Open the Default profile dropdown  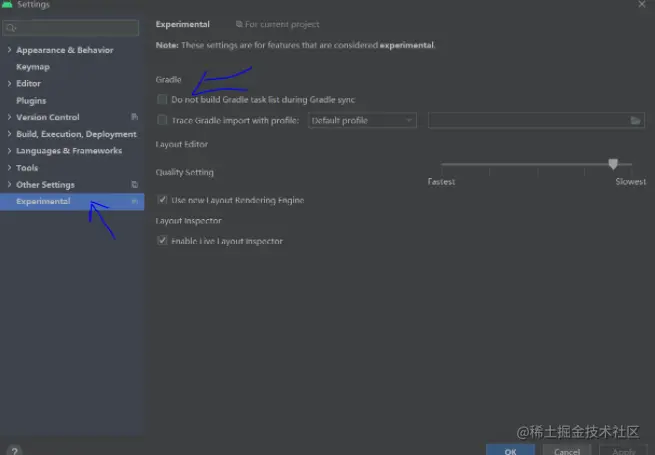tap(362, 120)
